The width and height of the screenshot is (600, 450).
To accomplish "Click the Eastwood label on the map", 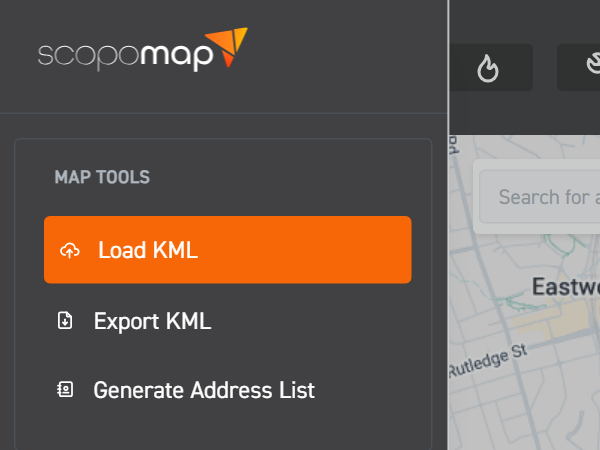I will click(x=565, y=288).
